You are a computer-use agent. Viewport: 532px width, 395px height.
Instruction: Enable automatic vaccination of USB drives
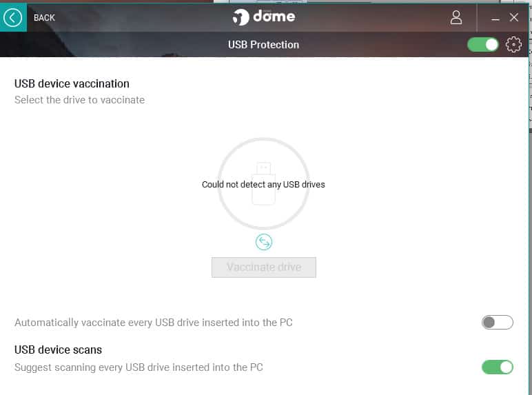click(497, 323)
